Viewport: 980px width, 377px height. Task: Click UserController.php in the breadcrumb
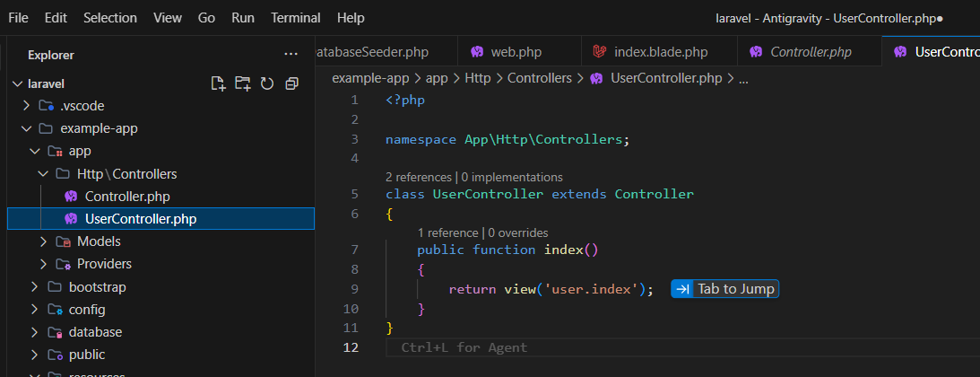[x=665, y=78]
